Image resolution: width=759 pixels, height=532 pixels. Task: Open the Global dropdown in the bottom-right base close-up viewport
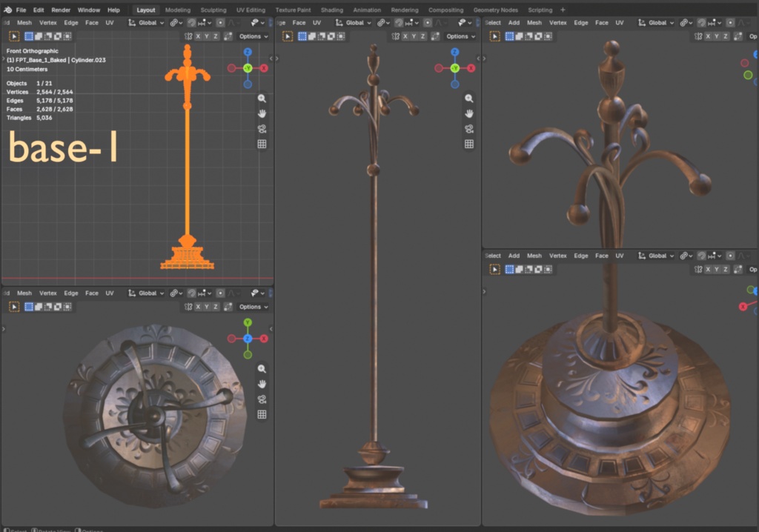click(657, 256)
